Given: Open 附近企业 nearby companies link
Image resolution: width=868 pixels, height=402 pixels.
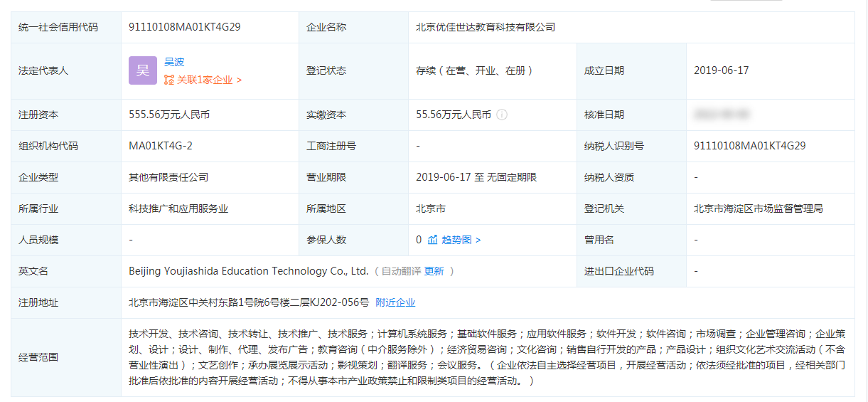Looking at the screenshot, I should tap(395, 302).
